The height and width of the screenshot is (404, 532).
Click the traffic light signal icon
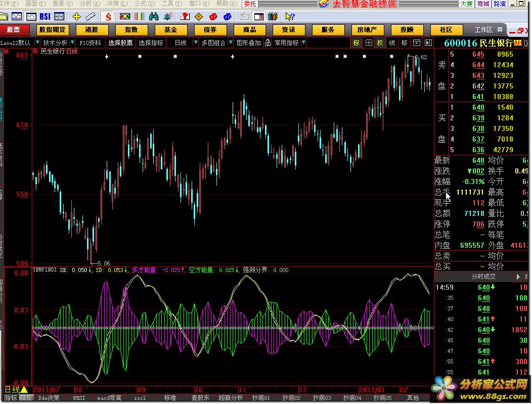(125, 16)
